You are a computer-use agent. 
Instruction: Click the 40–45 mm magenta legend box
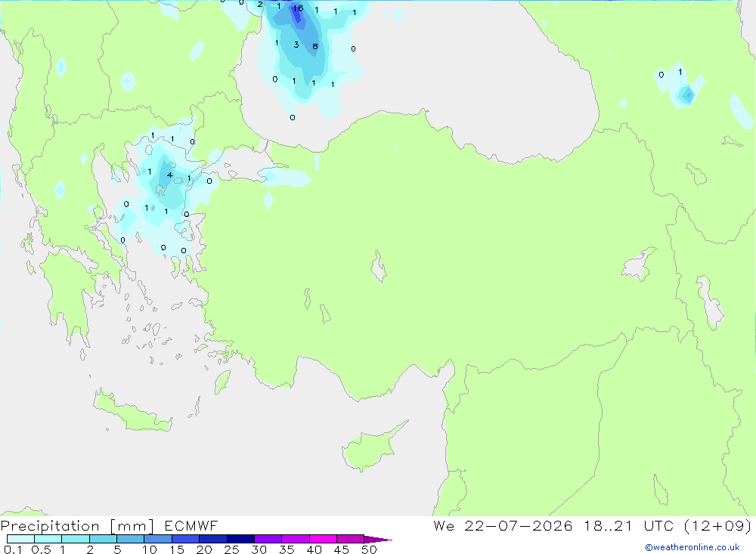click(323, 539)
